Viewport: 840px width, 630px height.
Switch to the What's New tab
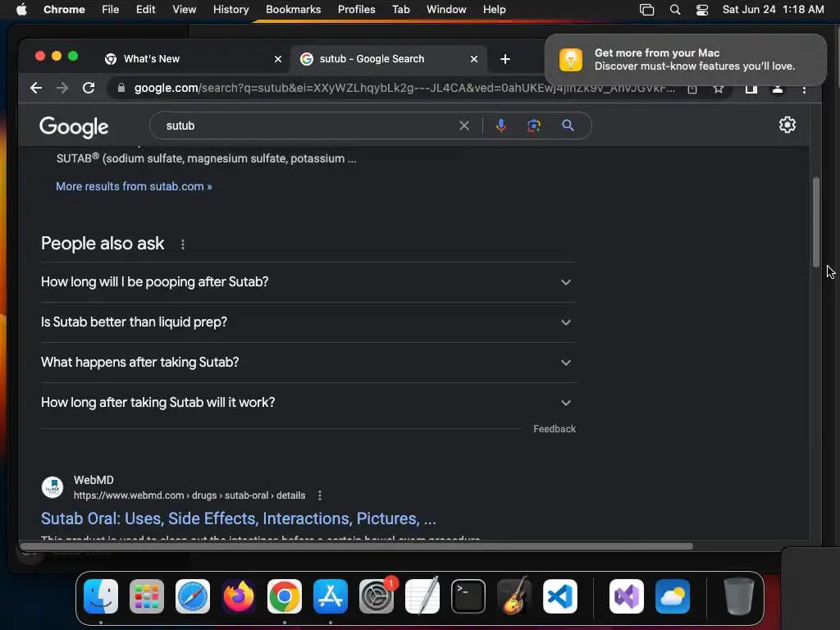coord(193,59)
